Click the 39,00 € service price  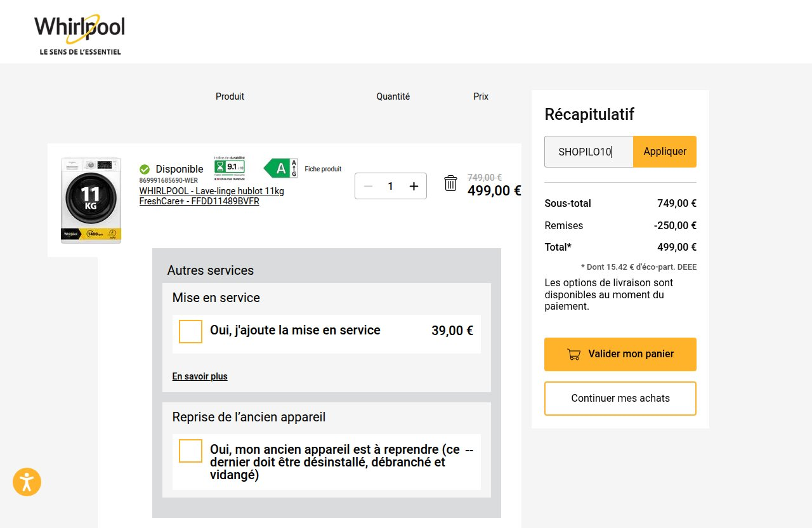pos(452,331)
